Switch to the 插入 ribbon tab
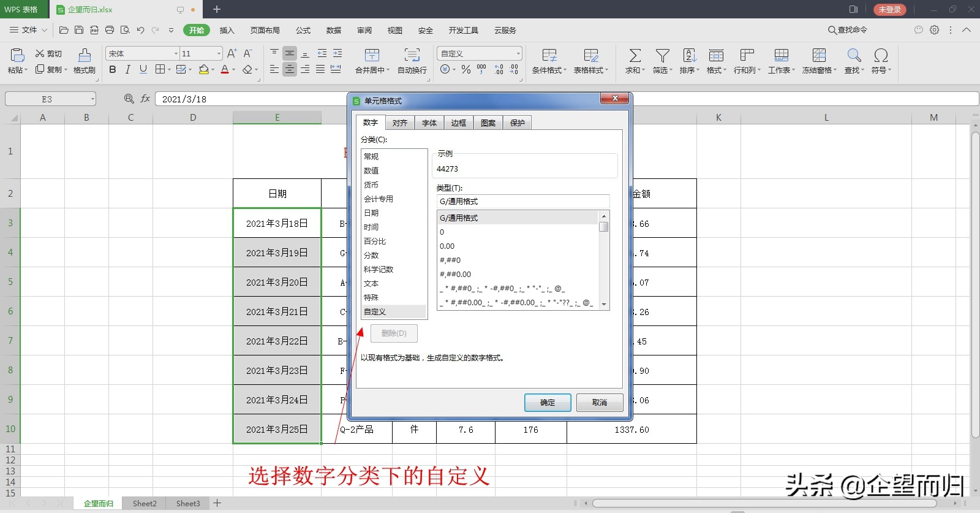This screenshot has height=513, width=980. pyautogui.click(x=227, y=30)
